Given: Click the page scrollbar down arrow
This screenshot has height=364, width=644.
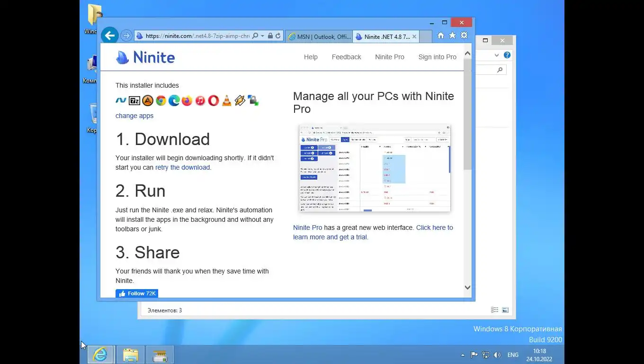Looking at the screenshot, I should pyautogui.click(x=467, y=287).
